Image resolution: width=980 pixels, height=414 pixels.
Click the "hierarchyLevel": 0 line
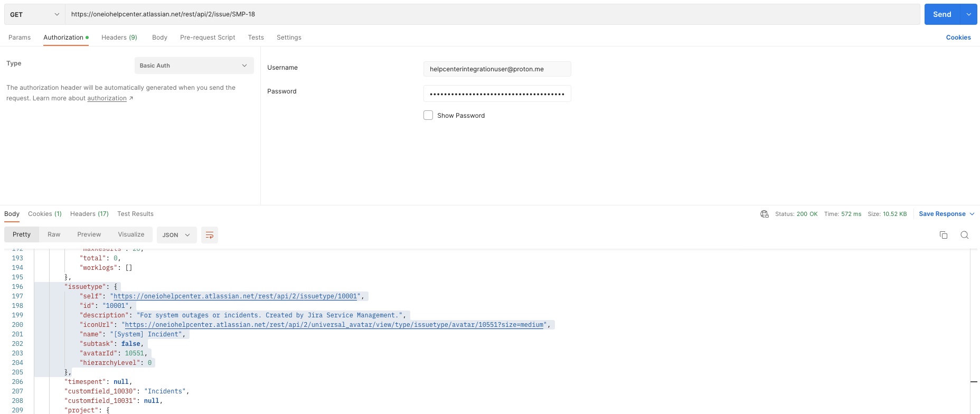coord(116,363)
